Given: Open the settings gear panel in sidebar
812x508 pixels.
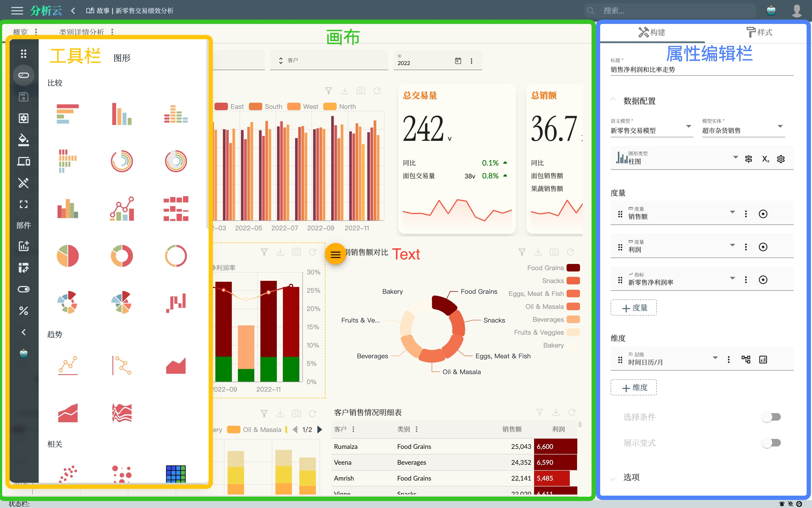Looking at the screenshot, I should tap(23, 118).
